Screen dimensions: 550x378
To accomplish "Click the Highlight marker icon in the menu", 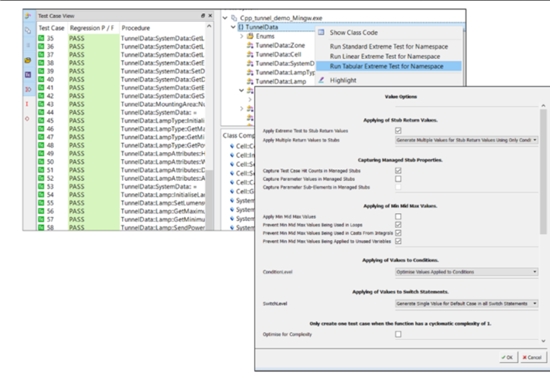I will pos(321,80).
